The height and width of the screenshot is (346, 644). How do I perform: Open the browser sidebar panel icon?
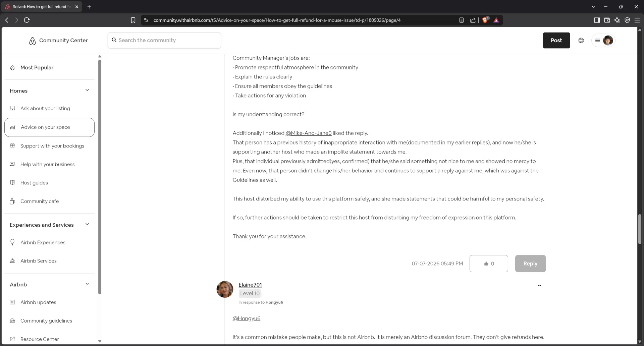click(597, 20)
